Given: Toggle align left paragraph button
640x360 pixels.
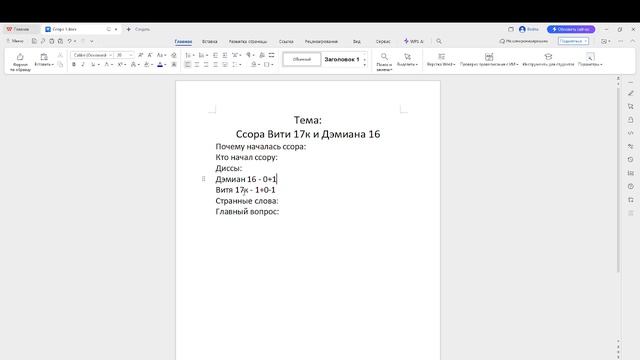Looking at the screenshot, I should 187,64.
